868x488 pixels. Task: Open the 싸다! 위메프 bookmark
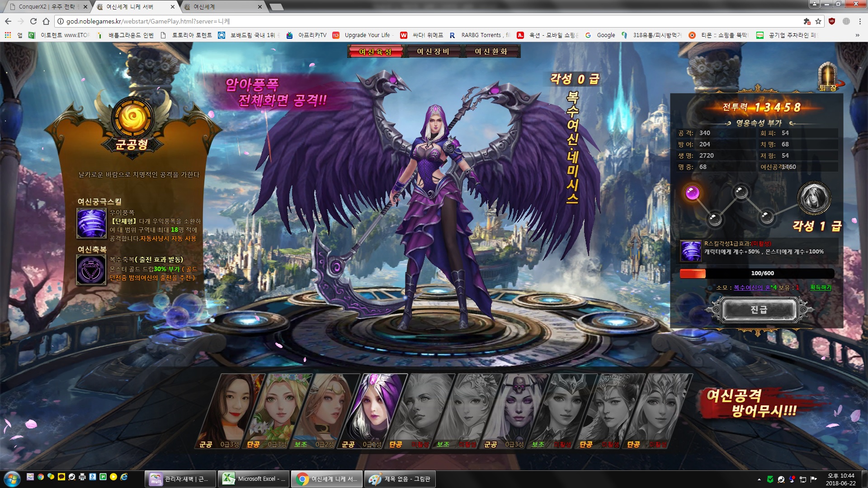[422, 35]
